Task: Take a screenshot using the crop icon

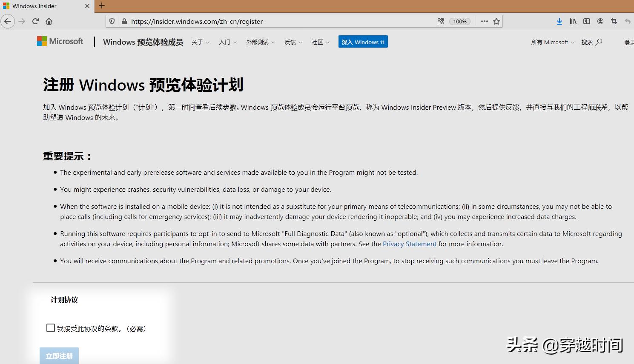Action: (x=614, y=21)
